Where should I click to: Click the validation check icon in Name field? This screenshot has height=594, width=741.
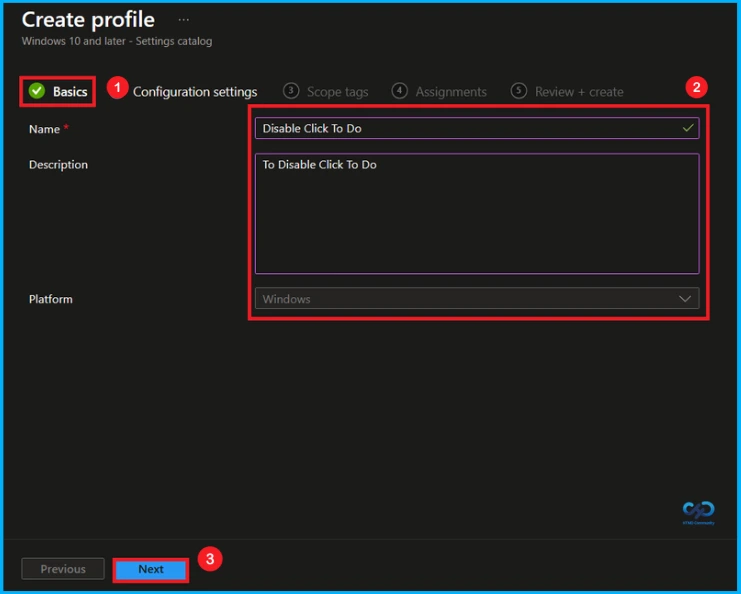[688, 128]
